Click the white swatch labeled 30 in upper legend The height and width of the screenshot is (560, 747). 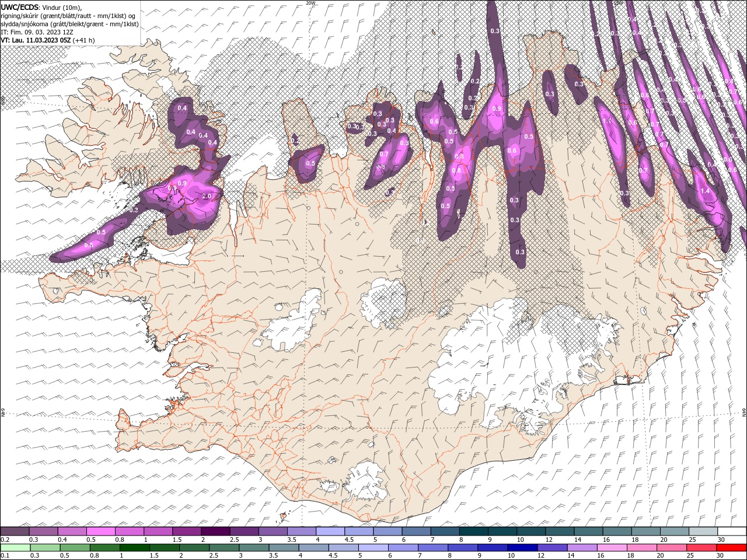(731, 531)
